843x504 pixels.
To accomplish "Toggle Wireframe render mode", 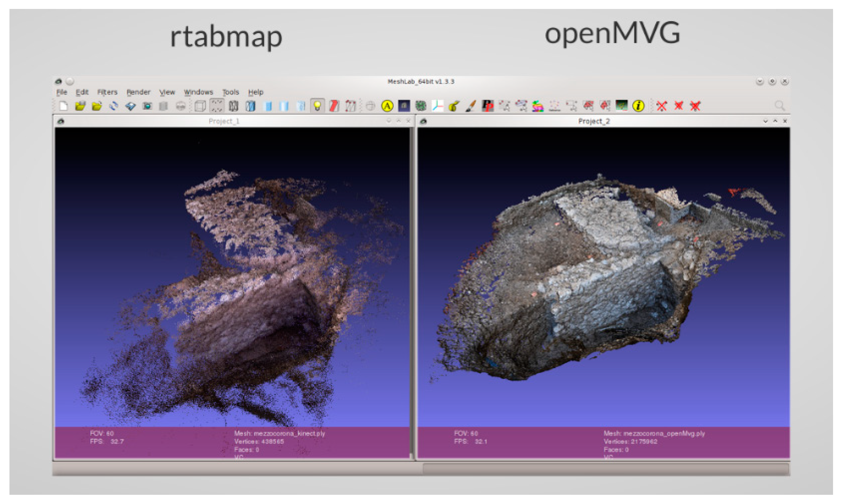I will click(x=234, y=106).
